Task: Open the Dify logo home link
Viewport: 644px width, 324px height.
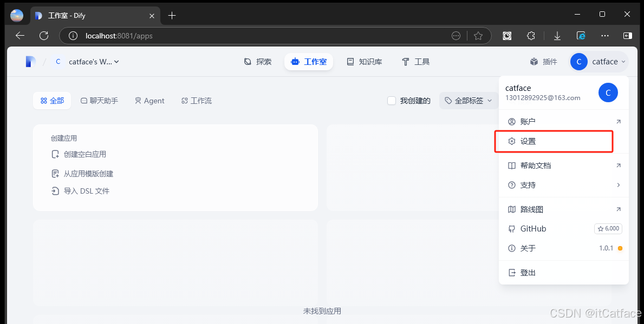Action: coord(31,62)
